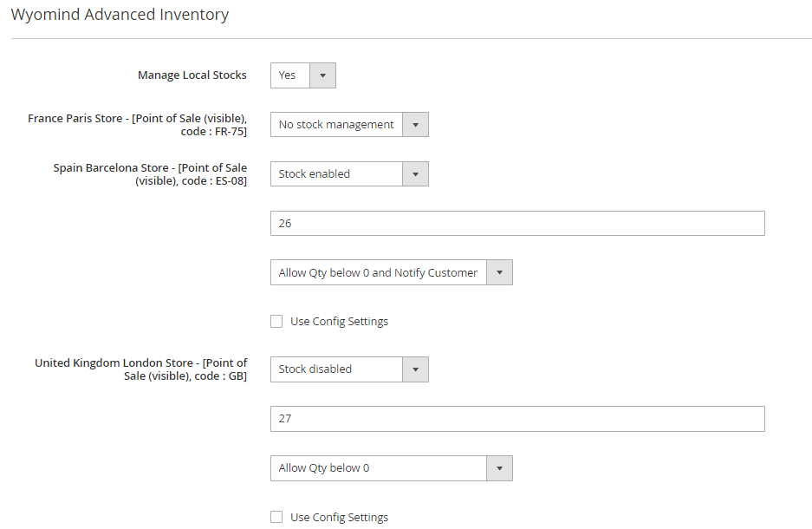Click the Spain Barcelona Store field label
Viewport: 812px width, 529px height.
[149, 174]
